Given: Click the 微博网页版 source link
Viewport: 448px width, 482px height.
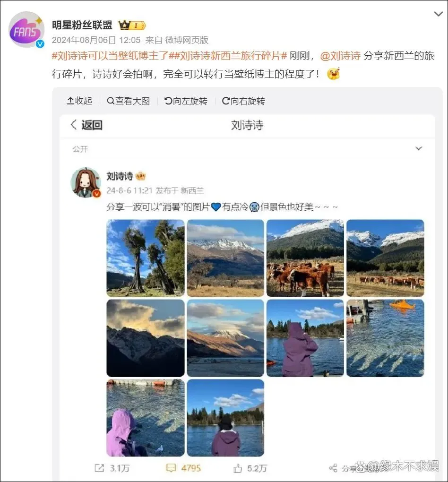Looking at the screenshot, I should click(187, 40).
